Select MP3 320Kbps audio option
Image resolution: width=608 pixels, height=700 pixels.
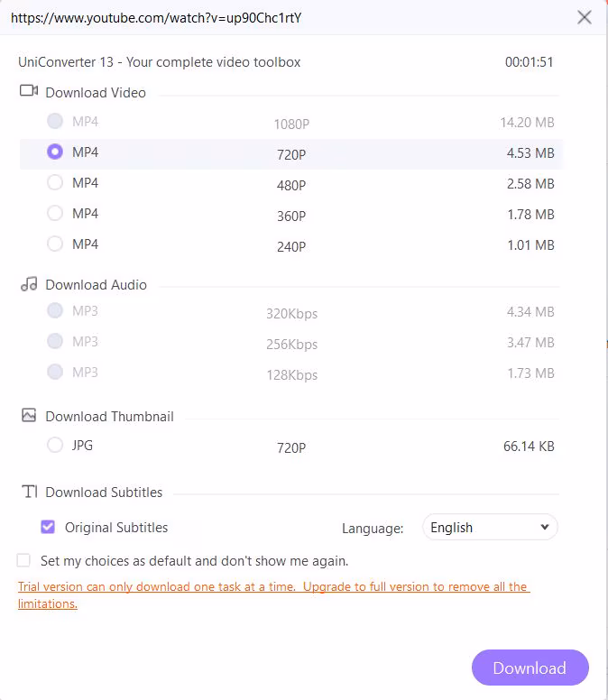click(55, 311)
